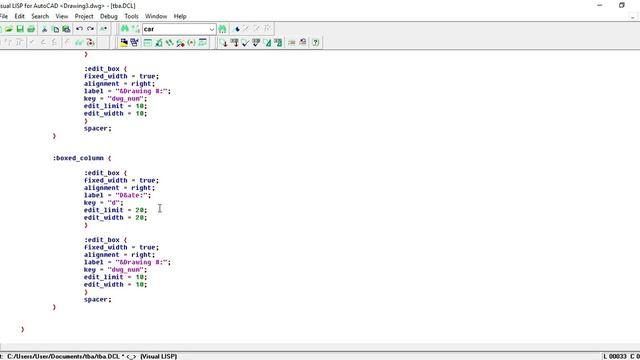Open Find dialog with binoculars icon
Screen dimensions: 640x360
pos(124,29)
